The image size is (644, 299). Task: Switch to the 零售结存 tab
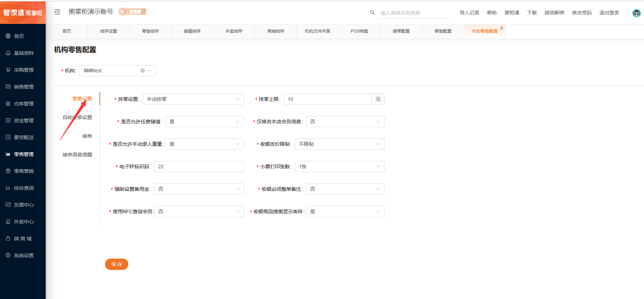150,31
